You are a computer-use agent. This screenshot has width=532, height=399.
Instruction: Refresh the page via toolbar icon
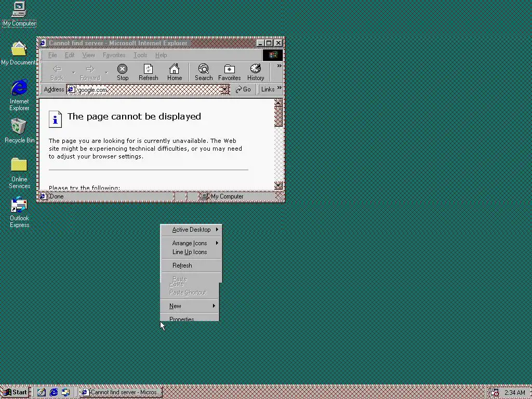[x=148, y=73]
